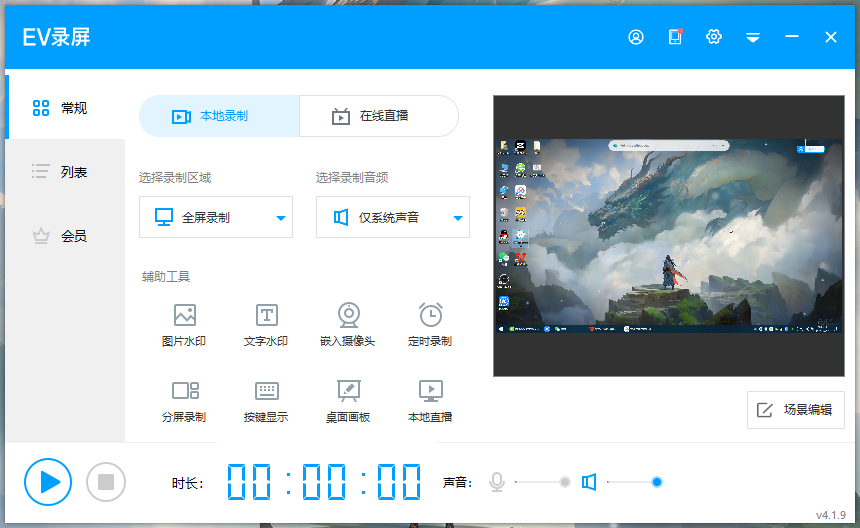Click the 辅助工具 heading
Screen dimensions: 860x528
[166, 276]
